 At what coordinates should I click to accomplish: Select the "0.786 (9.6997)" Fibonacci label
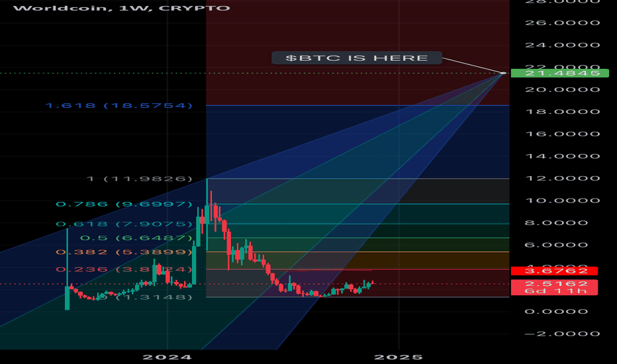(124, 204)
